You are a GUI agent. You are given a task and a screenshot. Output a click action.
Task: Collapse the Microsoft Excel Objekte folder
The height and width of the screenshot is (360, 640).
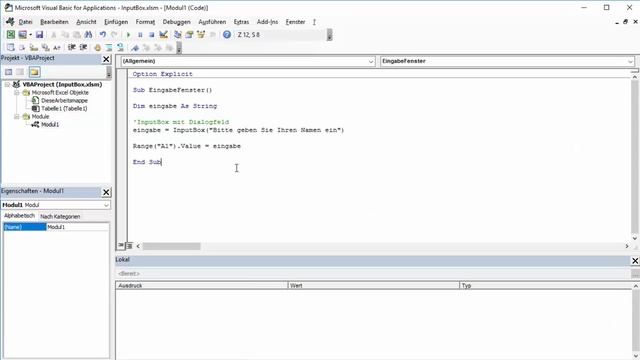pyautogui.click(x=17, y=93)
